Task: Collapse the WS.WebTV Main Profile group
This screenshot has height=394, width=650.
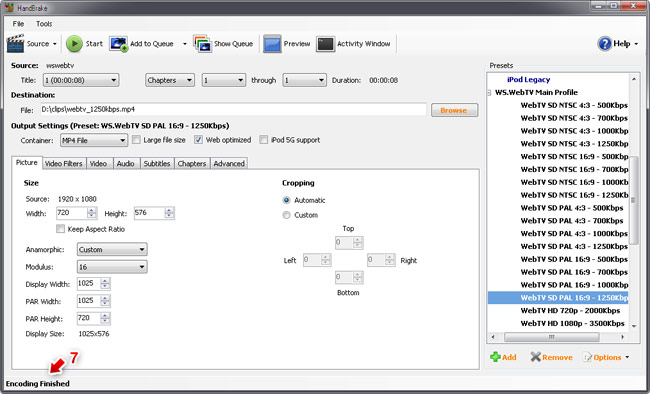Action: coord(490,92)
